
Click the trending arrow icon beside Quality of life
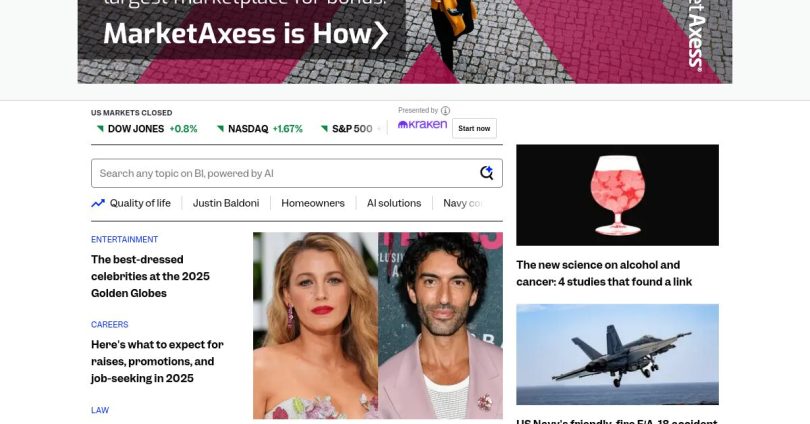(x=98, y=203)
